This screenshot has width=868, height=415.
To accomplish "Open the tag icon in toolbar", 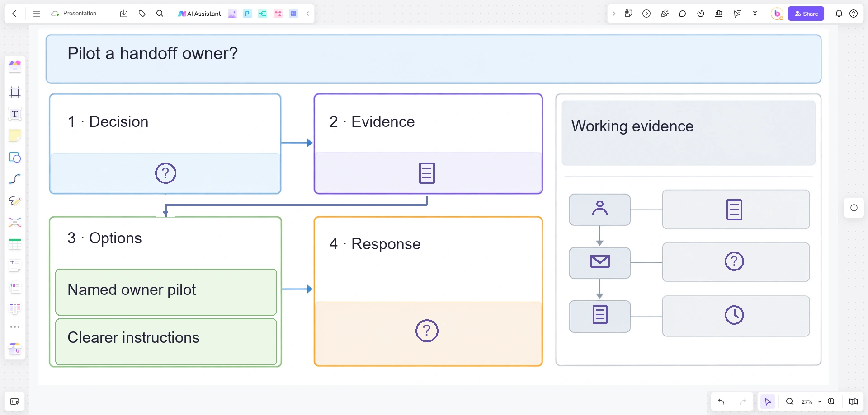I will point(142,14).
